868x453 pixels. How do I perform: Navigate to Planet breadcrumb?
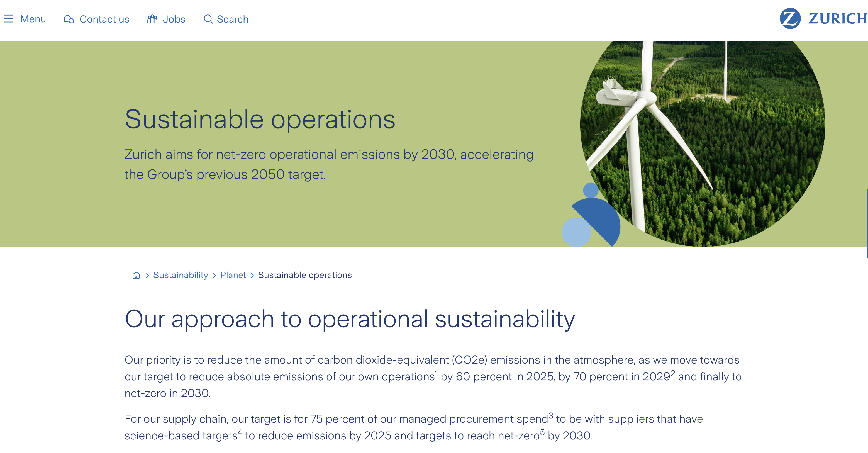233,275
